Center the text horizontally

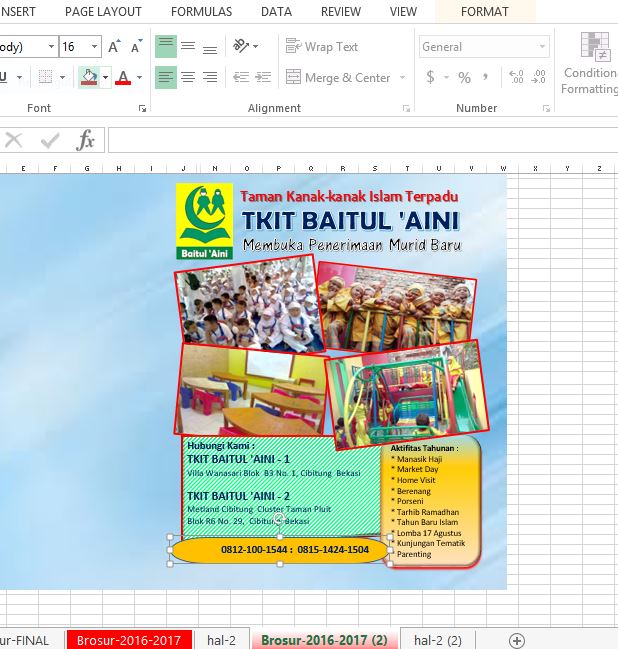(188, 77)
